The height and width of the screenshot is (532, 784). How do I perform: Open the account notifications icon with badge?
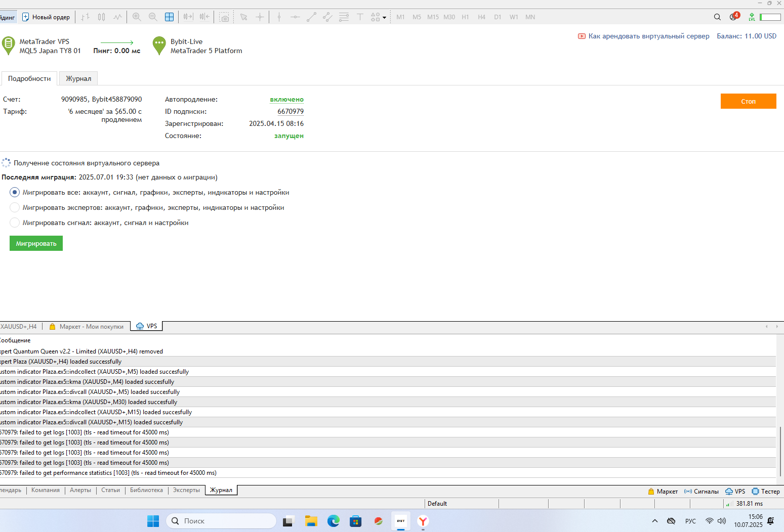(x=734, y=17)
